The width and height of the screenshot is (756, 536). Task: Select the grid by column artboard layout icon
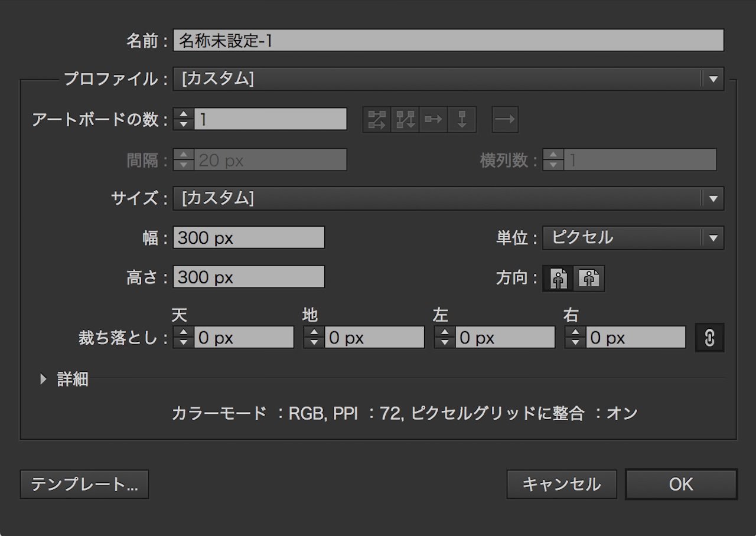click(x=405, y=120)
